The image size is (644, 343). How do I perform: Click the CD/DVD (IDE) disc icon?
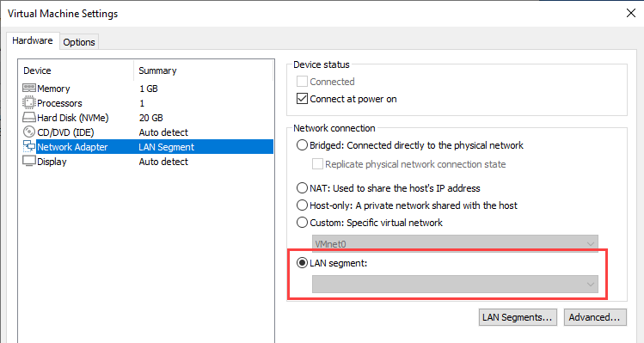click(29, 132)
